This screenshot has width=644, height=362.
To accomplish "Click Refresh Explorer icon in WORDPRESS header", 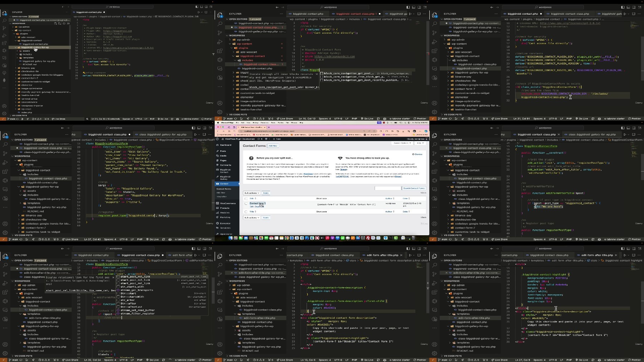I will pyautogui.click(x=64, y=23).
